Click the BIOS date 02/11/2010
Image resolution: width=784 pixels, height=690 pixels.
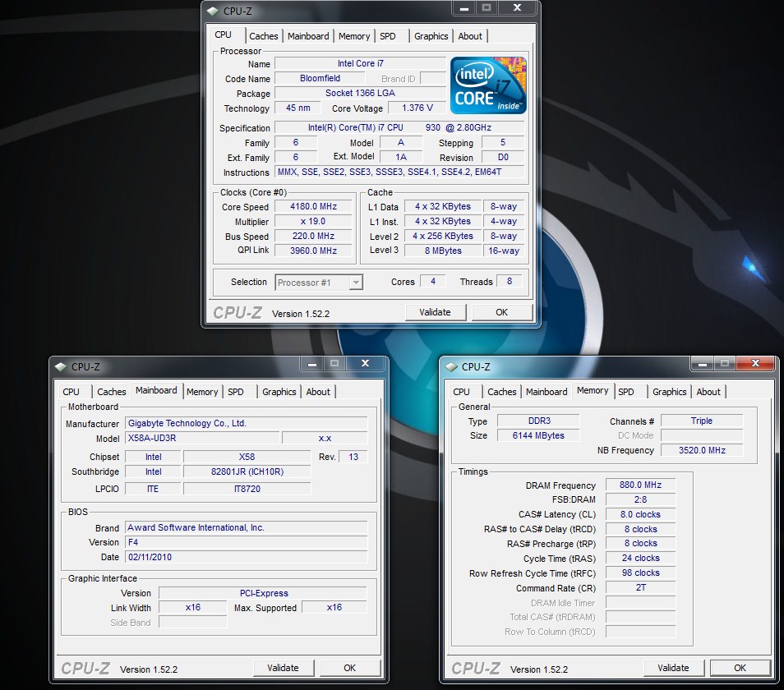point(247,557)
